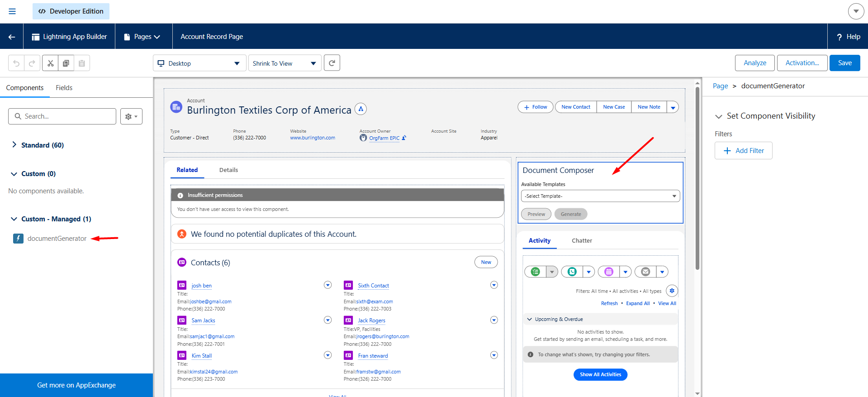Select the Activity tab
This screenshot has width=868, height=397.
pyautogui.click(x=540, y=241)
